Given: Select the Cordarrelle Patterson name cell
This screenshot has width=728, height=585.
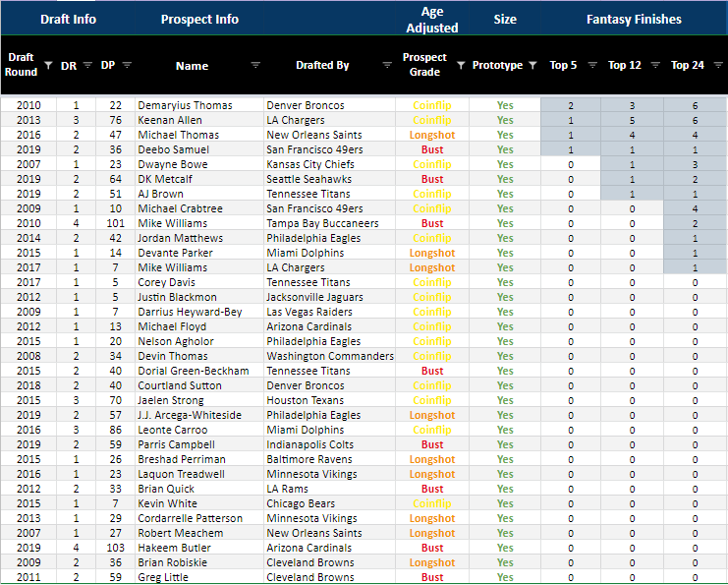Looking at the screenshot, I should pos(199,518).
